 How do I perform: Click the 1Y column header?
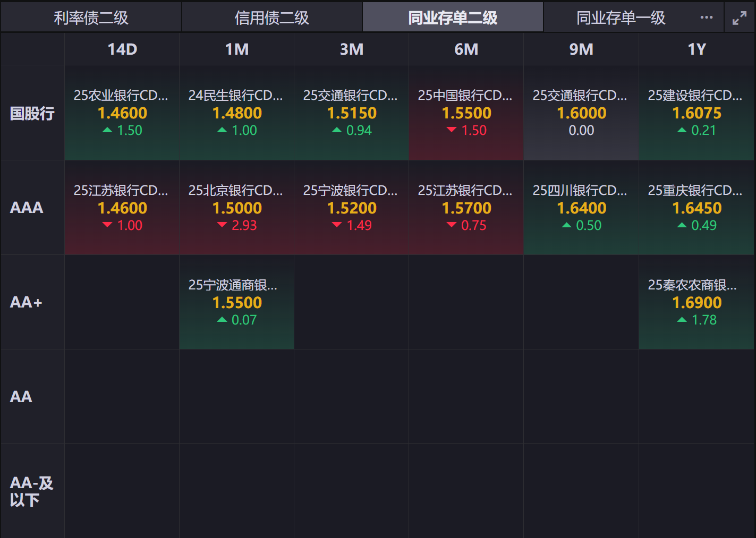click(x=696, y=49)
